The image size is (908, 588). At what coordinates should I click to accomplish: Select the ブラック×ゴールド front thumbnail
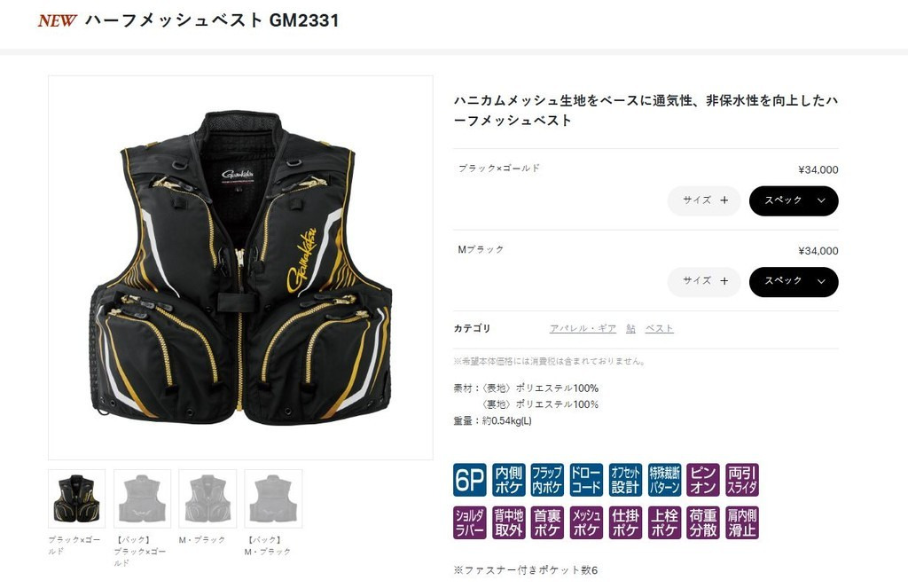[x=76, y=498]
